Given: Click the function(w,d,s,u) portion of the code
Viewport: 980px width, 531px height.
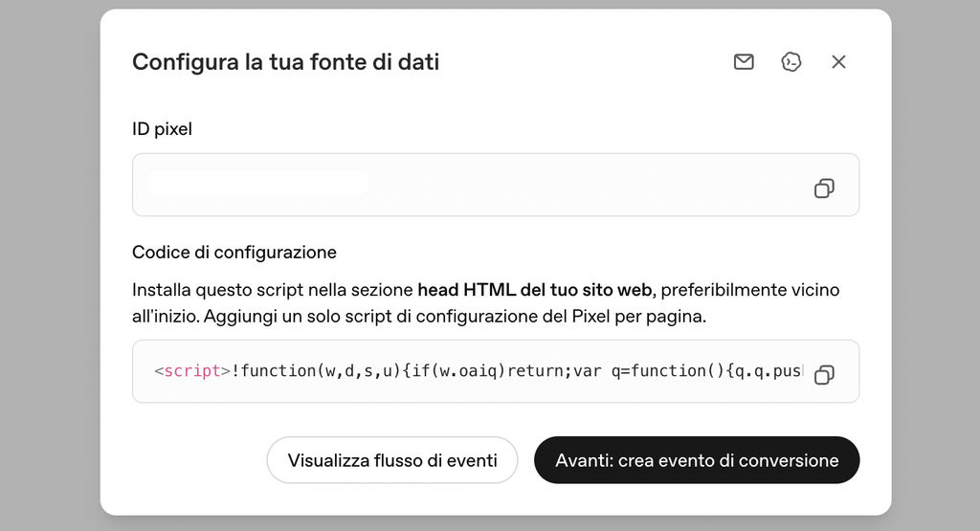Looking at the screenshot, I should pyautogui.click(x=322, y=371).
